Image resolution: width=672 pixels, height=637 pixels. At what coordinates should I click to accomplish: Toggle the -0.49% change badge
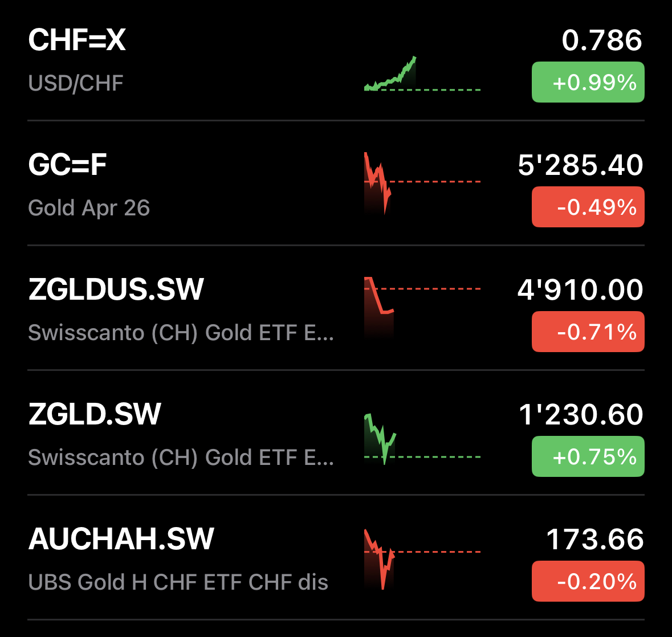[588, 207]
